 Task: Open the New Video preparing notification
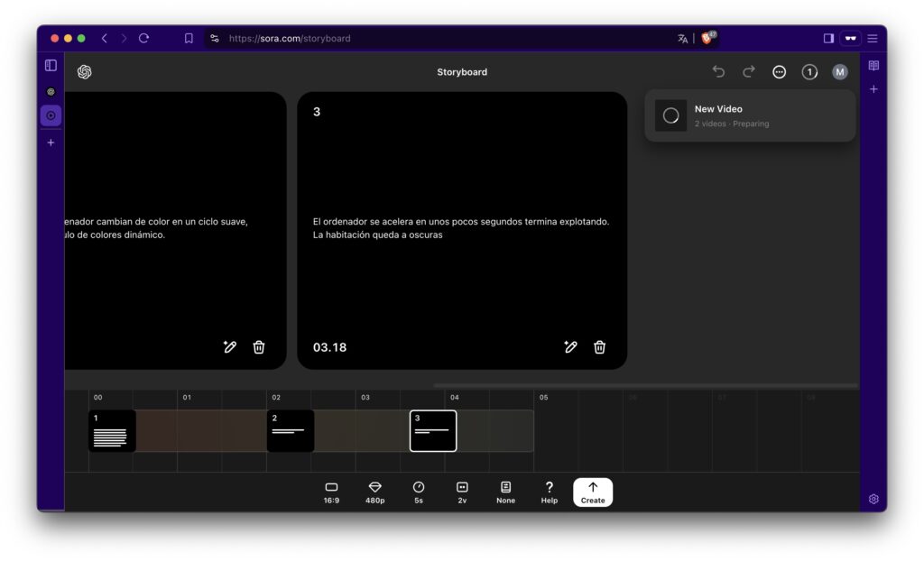point(750,115)
